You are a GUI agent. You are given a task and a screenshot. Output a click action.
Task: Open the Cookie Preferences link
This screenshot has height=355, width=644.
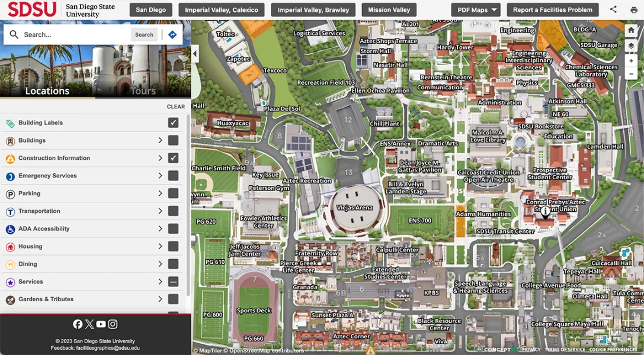click(x=613, y=350)
